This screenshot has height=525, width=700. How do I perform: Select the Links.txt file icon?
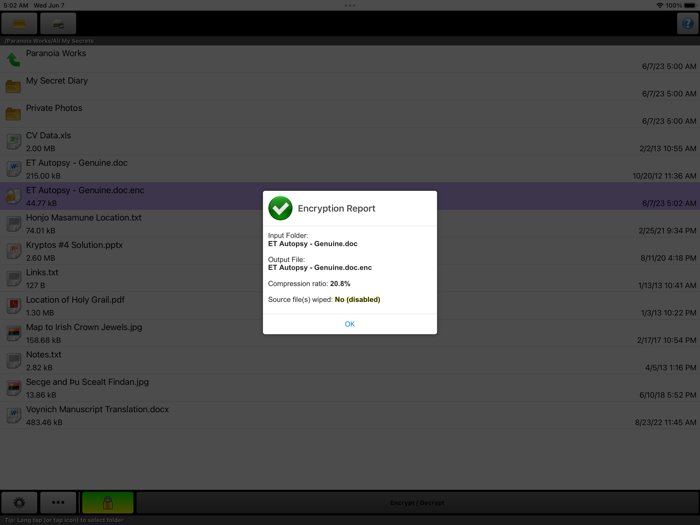point(14,279)
